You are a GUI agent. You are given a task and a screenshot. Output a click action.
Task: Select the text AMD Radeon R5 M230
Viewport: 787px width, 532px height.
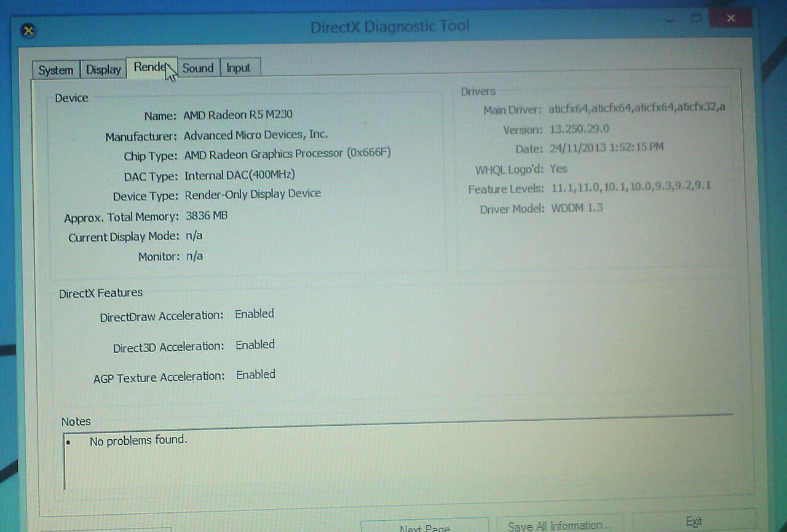coord(238,115)
